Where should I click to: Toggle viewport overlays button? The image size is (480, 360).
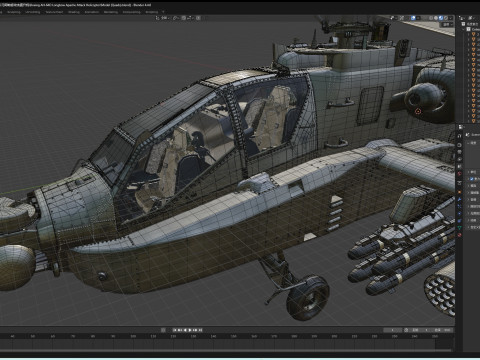[x=413, y=18]
